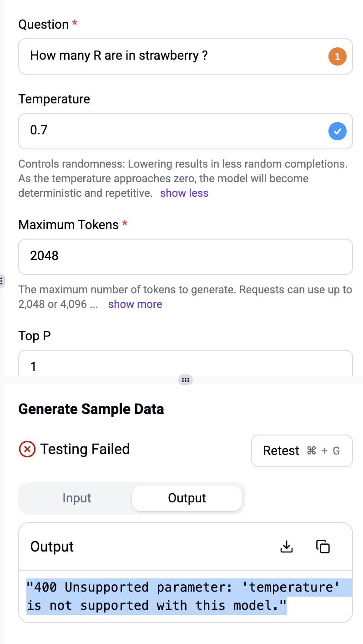
Task: Download the output using the download icon
Action: pos(287,546)
